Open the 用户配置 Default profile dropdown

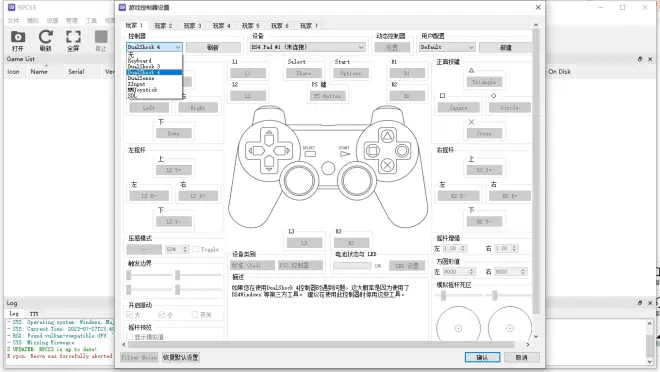[x=447, y=47]
